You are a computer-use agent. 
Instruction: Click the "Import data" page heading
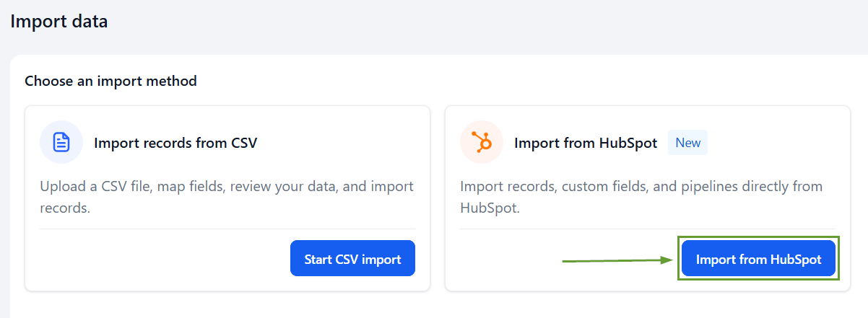59,22
